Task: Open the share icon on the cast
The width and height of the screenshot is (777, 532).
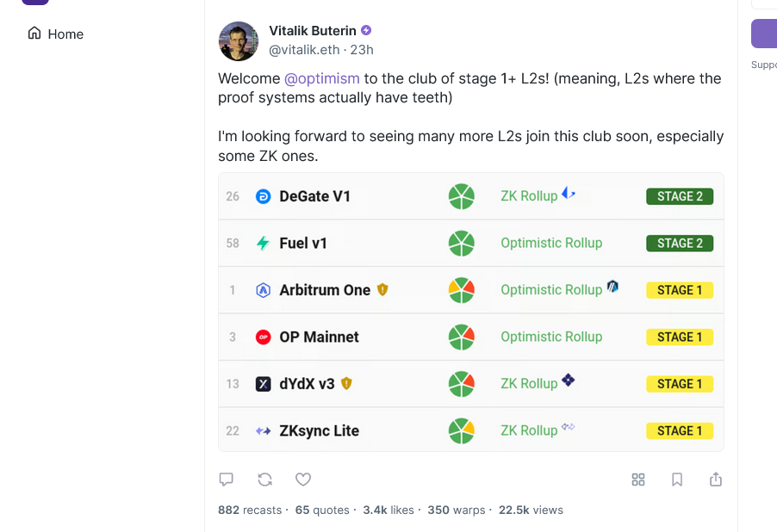Action: tap(716, 479)
